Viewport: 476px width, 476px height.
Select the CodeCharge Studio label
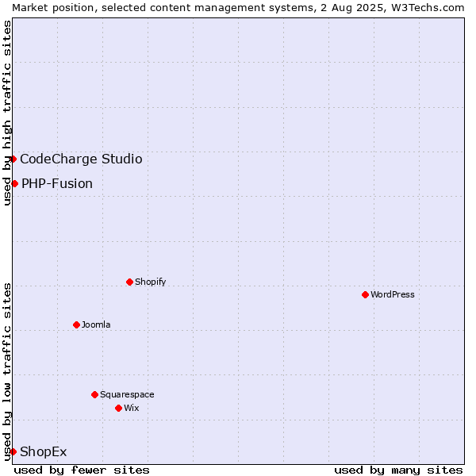[81, 159]
